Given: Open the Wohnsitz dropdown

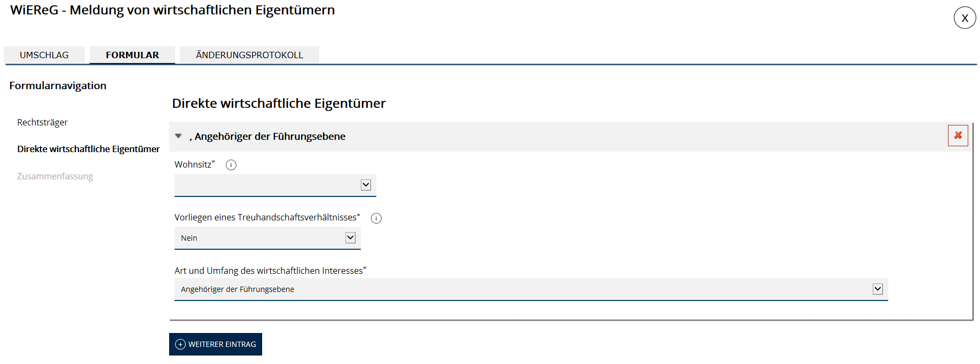Looking at the screenshot, I should pos(275,185).
